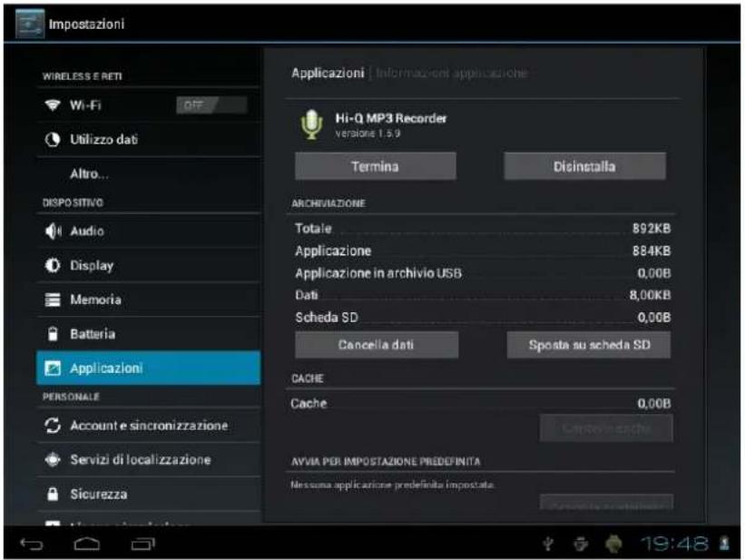The height and width of the screenshot is (560, 745).
Task: Tap Applicazione in archivio USB row
Action: [482, 273]
